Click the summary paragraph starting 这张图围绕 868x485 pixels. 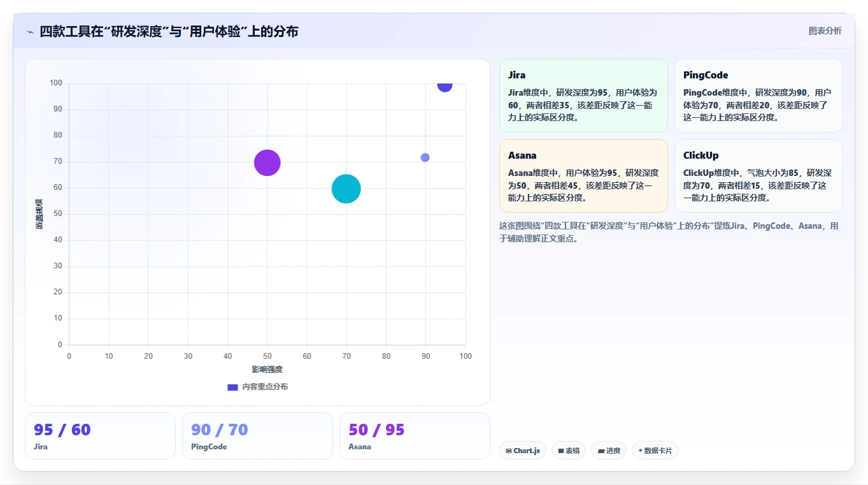coord(669,233)
